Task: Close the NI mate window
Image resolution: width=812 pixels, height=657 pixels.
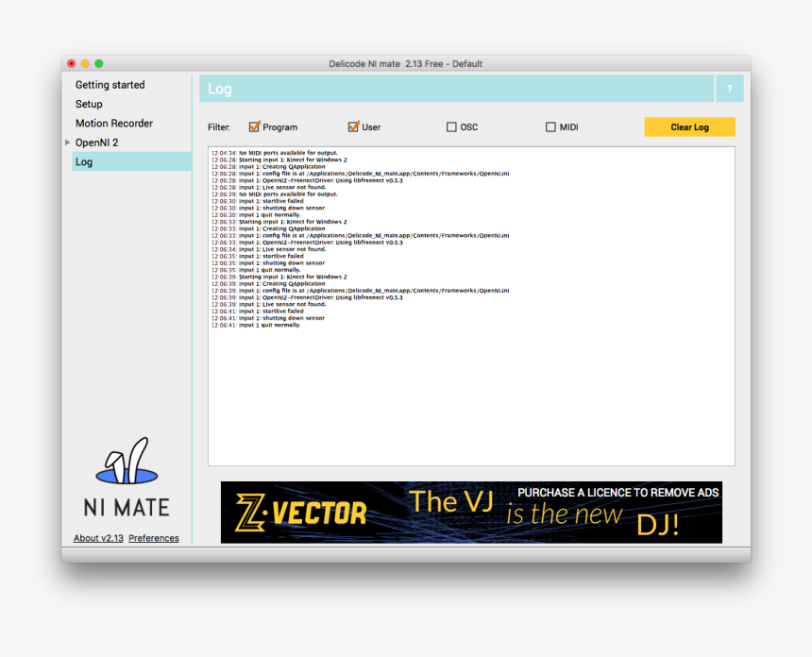Action: coord(72,63)
